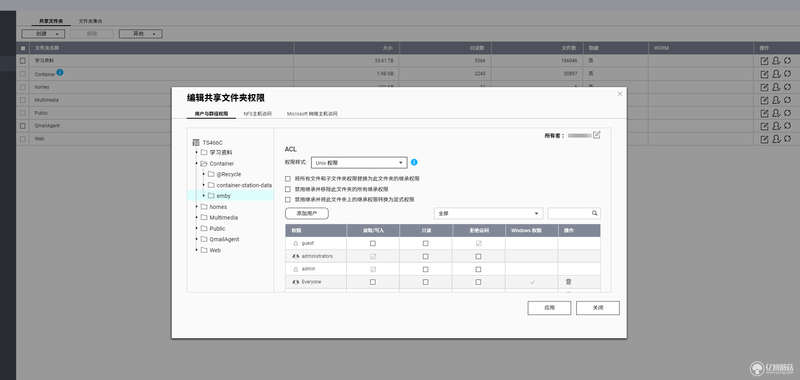Edit properties icon for Multimedia row
The image size is (800, 380).
click(764, 100)
